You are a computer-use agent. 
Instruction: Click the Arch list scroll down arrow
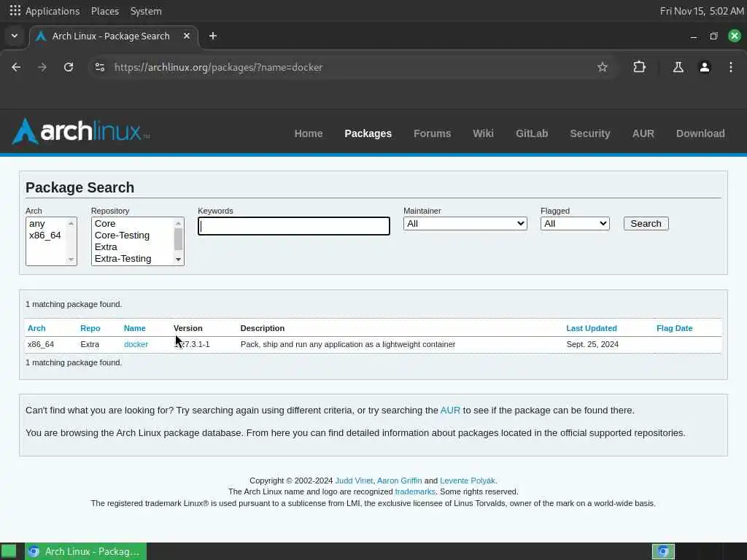click(71, 260)
